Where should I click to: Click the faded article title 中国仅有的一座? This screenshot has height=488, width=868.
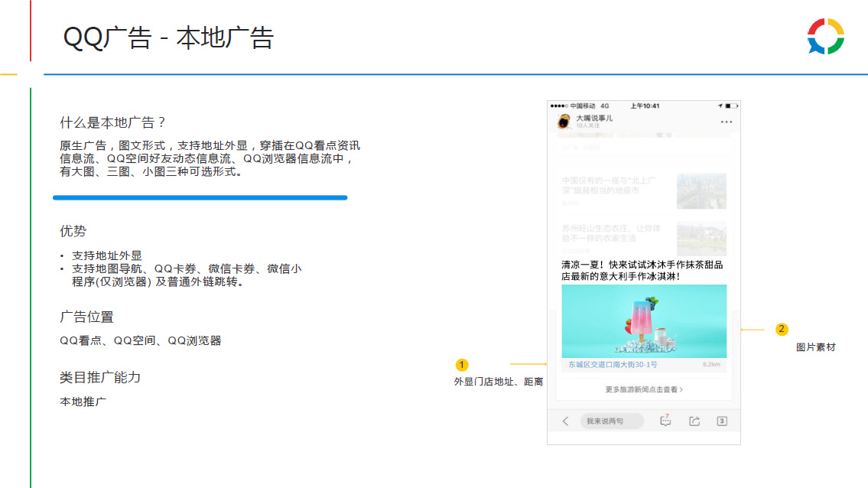609,186
